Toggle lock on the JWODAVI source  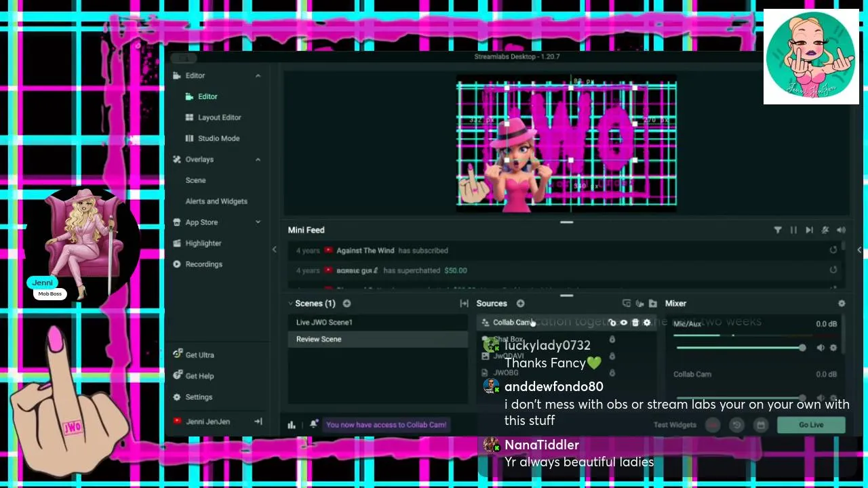(x=612, y=356)
